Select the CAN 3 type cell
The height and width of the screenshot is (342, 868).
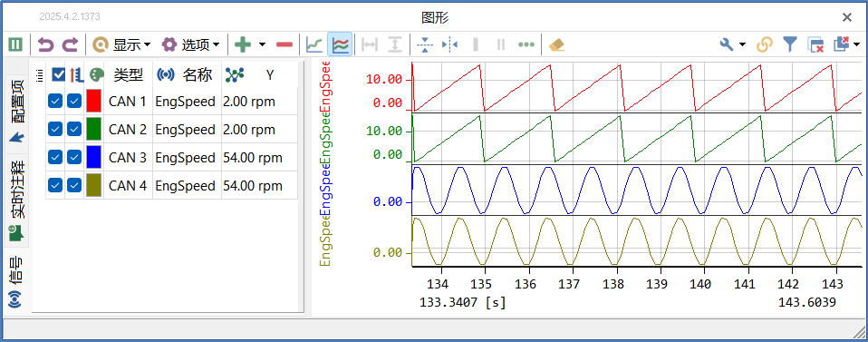tap(128, 158)
